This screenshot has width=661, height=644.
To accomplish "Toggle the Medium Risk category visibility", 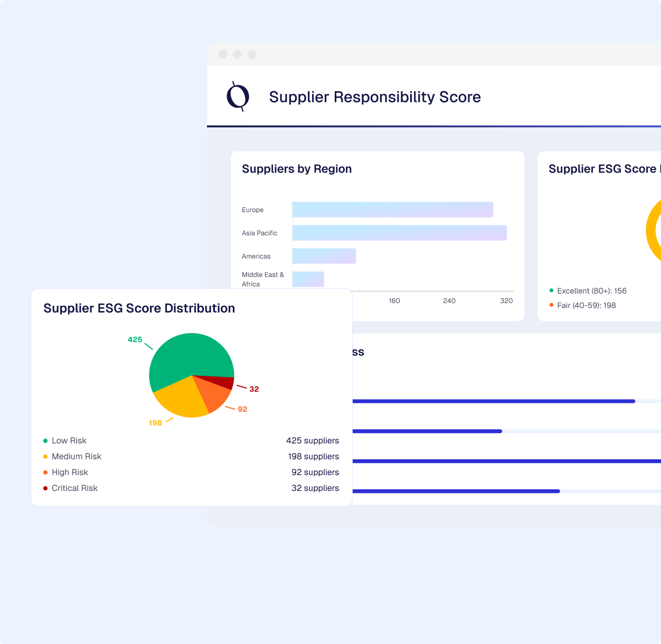I will [77, 456].
